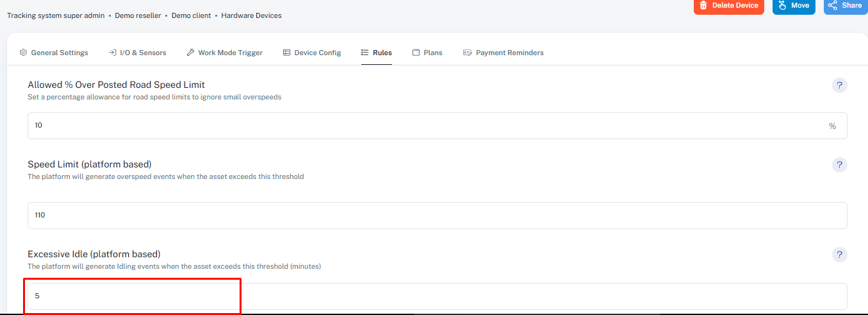Image resolution: width=868 pixels, height=315 pixels.
Task: Go to the Device Config tab
Action: (312, 53)
